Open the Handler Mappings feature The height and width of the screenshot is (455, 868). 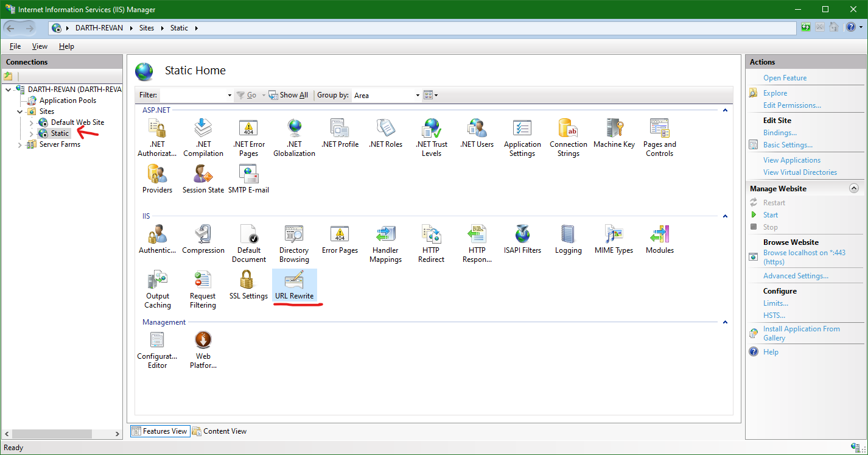pos(385,241)
